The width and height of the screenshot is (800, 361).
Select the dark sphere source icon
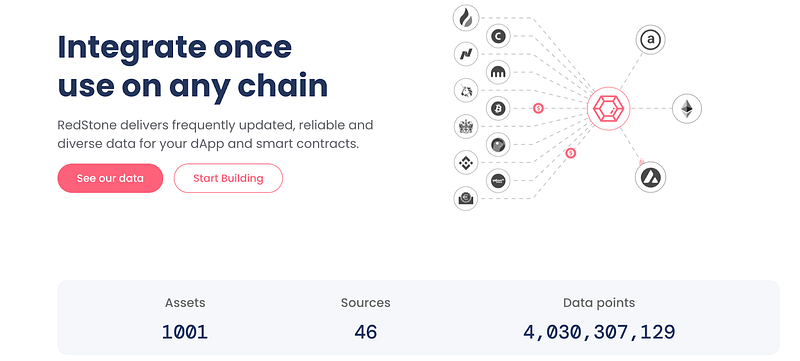(x=498, y=145)
